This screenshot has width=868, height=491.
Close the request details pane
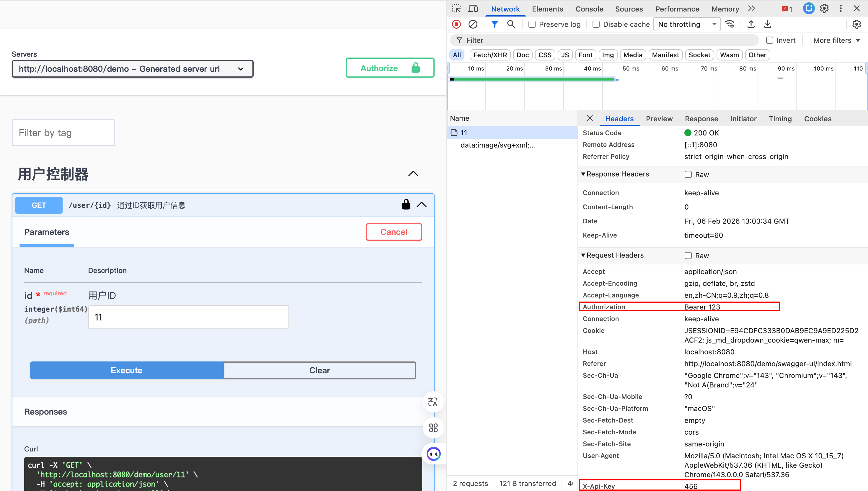pyautogui.click(x=590, y=118)
